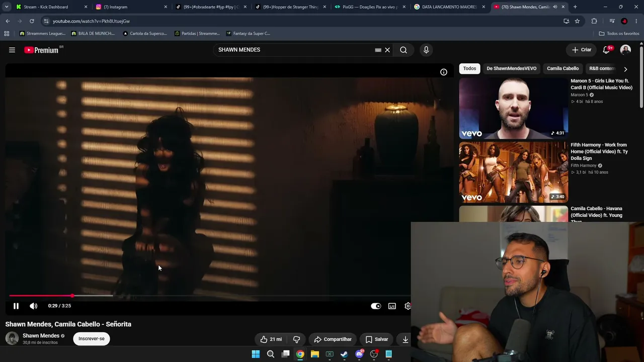This screenshot has height=362, width=644.
Task: Open the Chrome extensions puzzle icon
Action: point(594,21)
